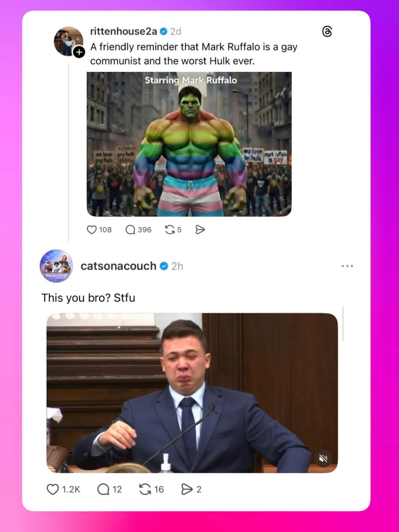This screenshot has width=399, height=532.
Task: Follow rittenhouse2a via the plus badge
Action: click(79, 52)
